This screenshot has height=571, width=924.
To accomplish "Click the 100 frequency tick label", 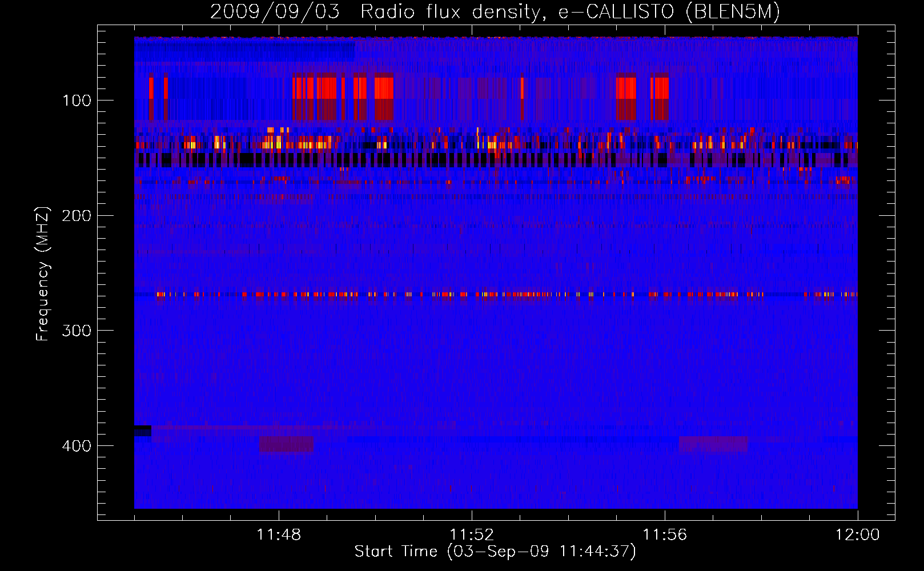I will click(x=77, y=100).
